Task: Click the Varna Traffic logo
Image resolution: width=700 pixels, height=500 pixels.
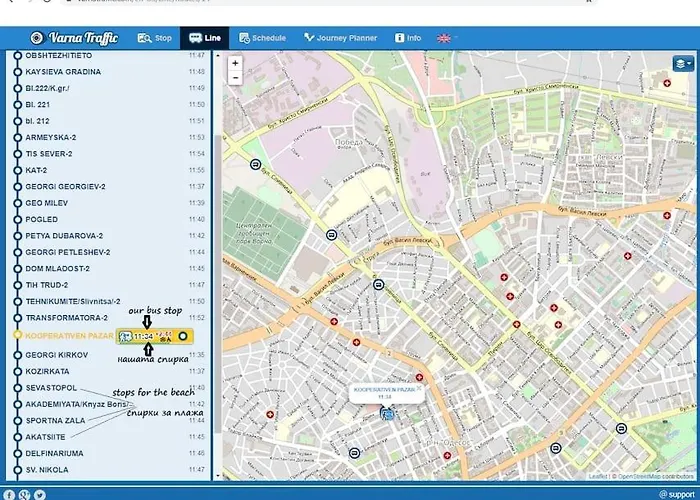Action: coord(76,38)
